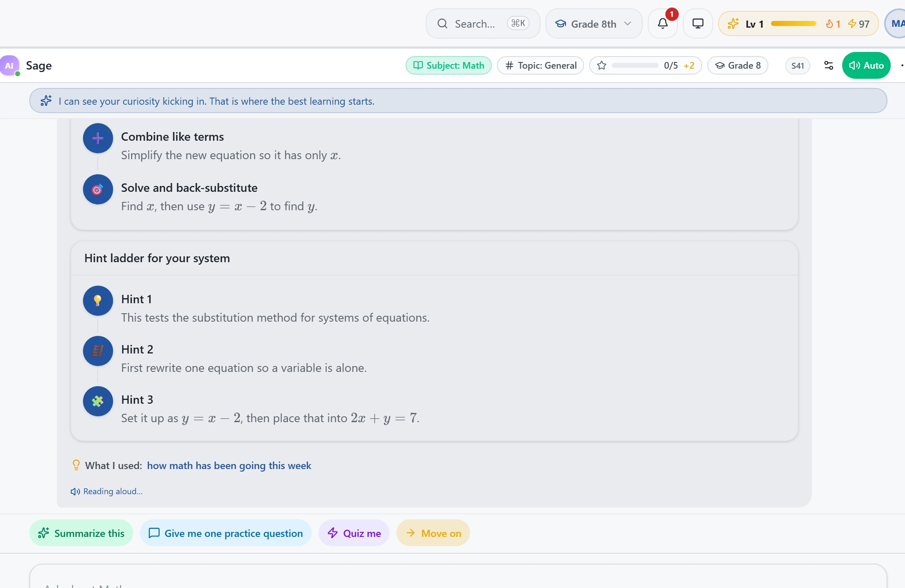Click the Sage assistant name
Image resolution: width=905 pixels, height=588 pixels.
39,65
